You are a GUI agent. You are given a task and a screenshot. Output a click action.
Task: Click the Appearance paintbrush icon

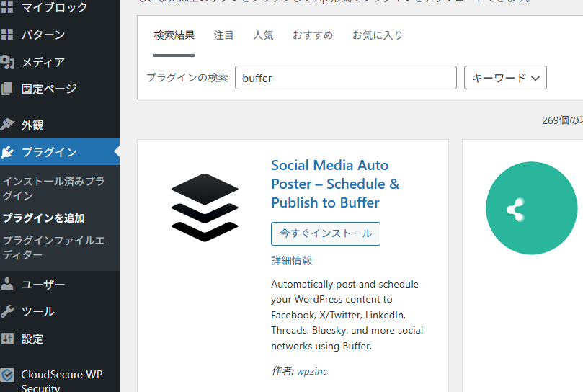[x=7, y=125]
